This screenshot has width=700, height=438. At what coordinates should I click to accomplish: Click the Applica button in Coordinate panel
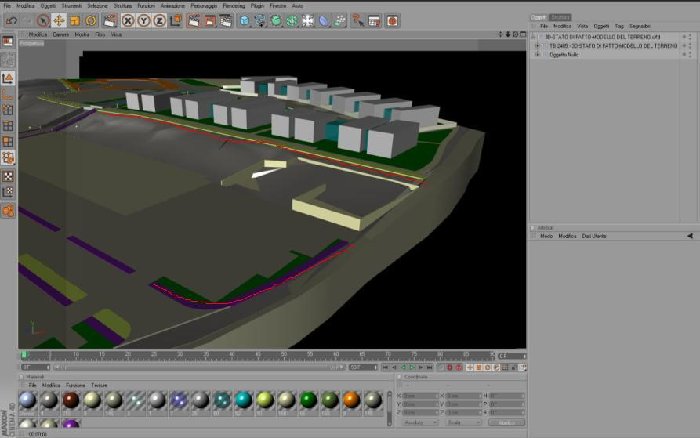pyautogui.click(x=506, y=422)
